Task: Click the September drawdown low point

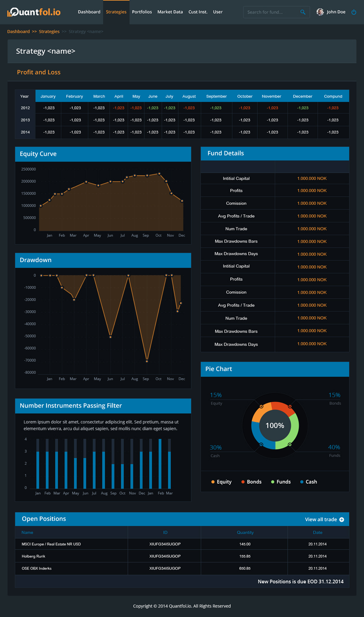Action: point(147,361)
